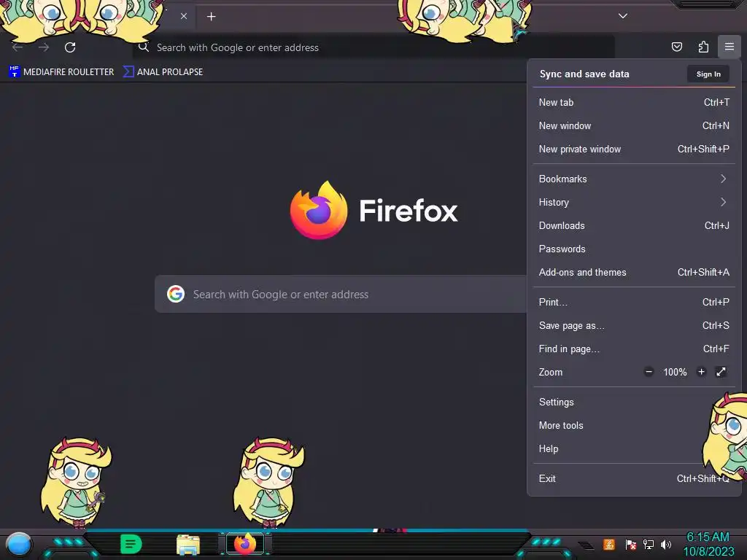This screenshot has width=747, height=560.
Task: Open Help submenu
Action: (x=634, y=448)
